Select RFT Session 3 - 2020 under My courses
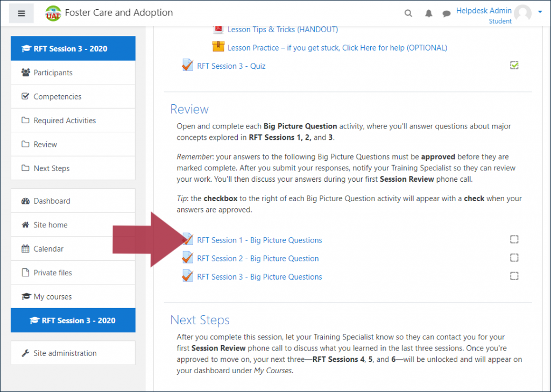This screenshot has width=551, height=392. click(73, 320)
